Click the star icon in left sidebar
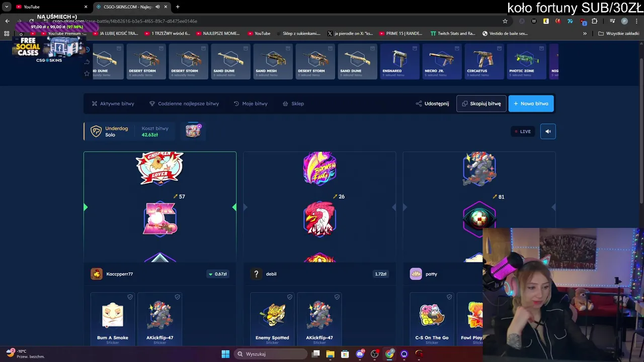The width and height of the screenshot is (644, 362). [87, 73]
